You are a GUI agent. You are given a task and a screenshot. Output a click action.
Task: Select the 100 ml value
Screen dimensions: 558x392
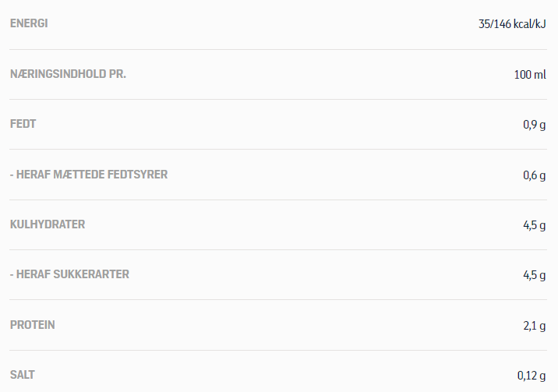tap(530, 75)
